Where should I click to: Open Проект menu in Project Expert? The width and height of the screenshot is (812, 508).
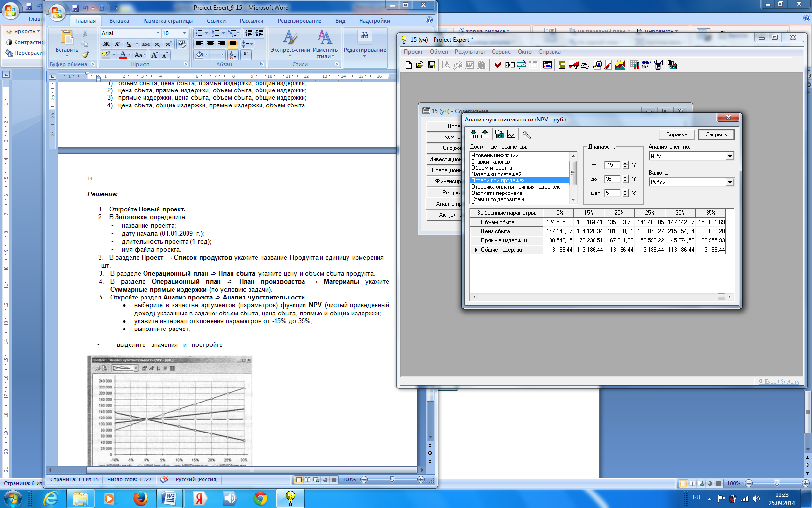point(413,52)
